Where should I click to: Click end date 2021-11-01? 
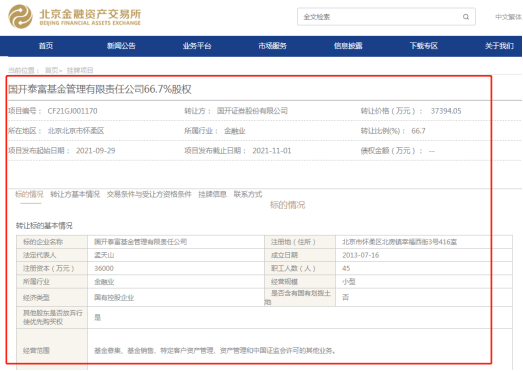click(272, 151)
